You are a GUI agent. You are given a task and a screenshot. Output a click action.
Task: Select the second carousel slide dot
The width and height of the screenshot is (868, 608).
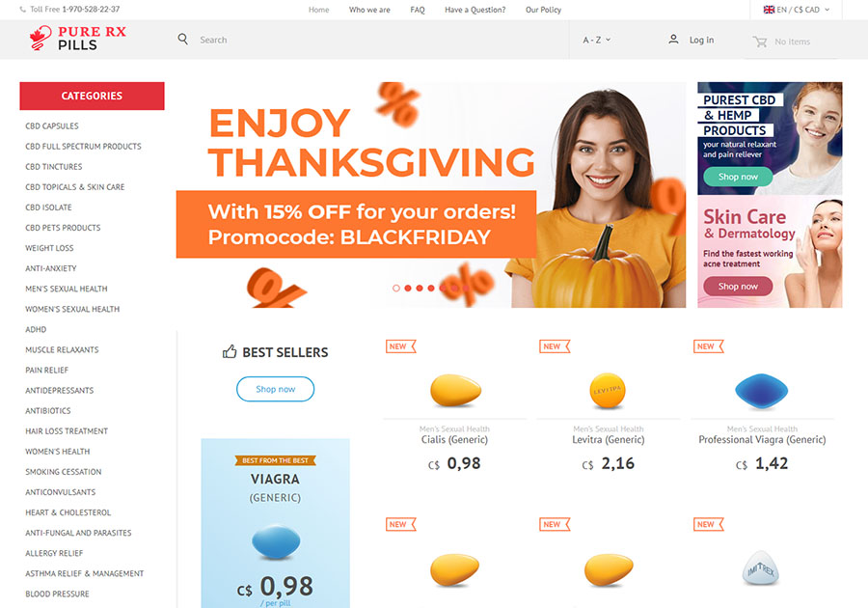point(407,288)
